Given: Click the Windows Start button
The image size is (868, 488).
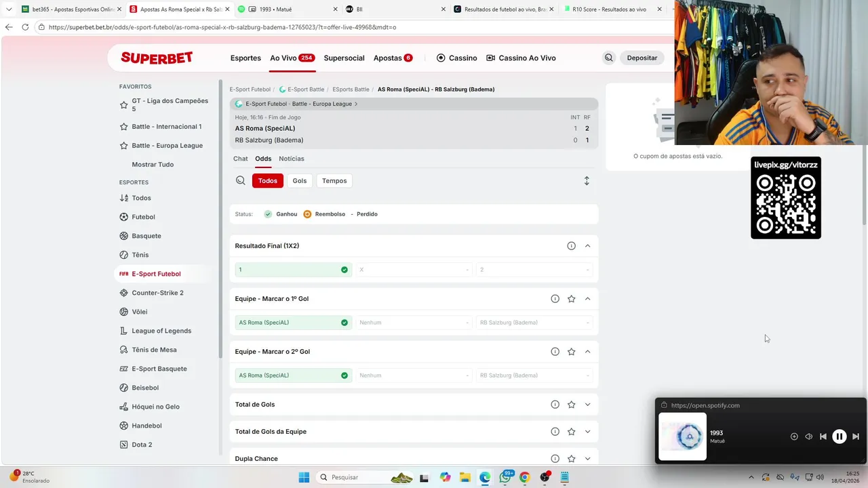Looking at the screenshot, I should coord(304,477).
